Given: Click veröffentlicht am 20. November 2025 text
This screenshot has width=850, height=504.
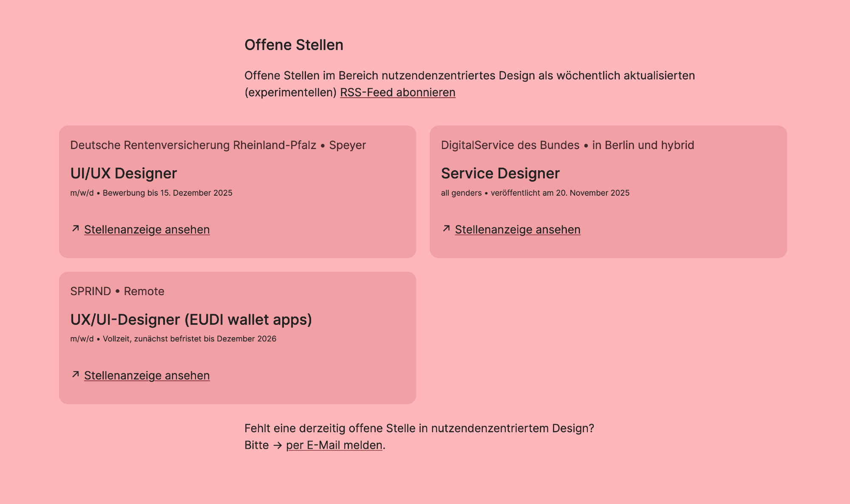Looking at the screenshot, I should (560, 193).
